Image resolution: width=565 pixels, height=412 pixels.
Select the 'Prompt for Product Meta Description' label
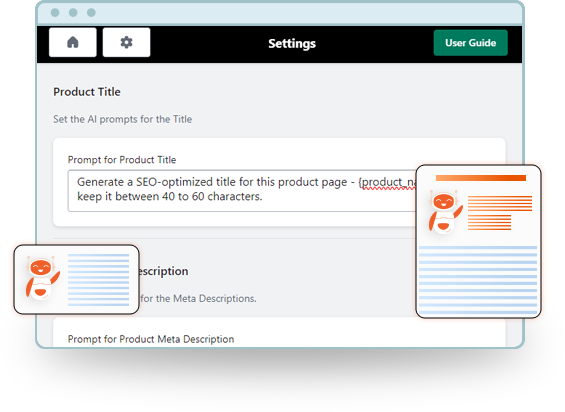pos(151,339)
